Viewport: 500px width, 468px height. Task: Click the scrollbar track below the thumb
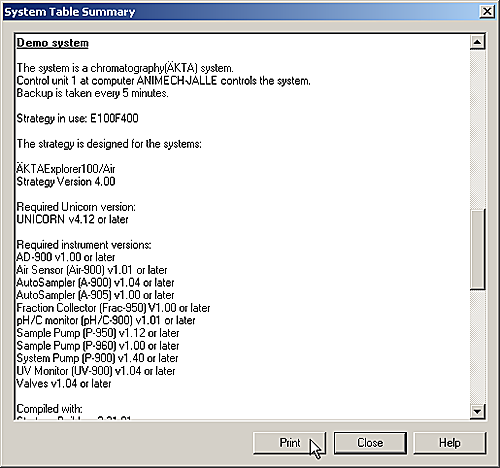(477, 346)
